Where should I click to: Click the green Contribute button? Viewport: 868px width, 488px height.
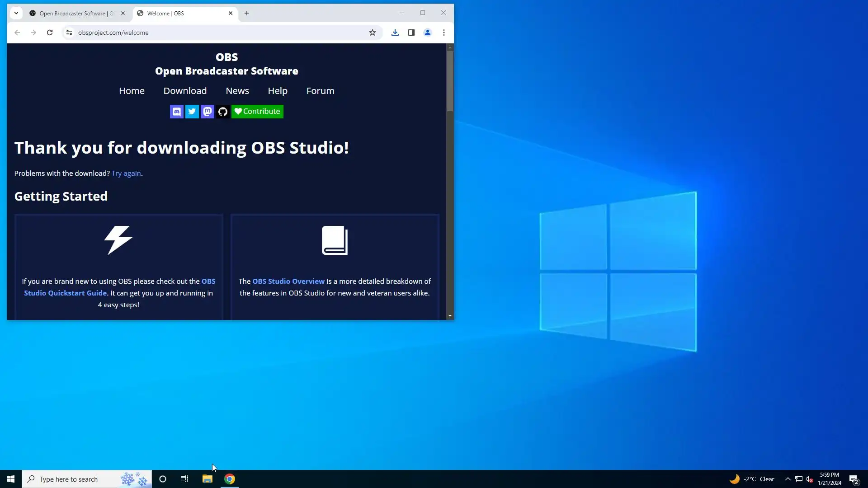[257, 112]
